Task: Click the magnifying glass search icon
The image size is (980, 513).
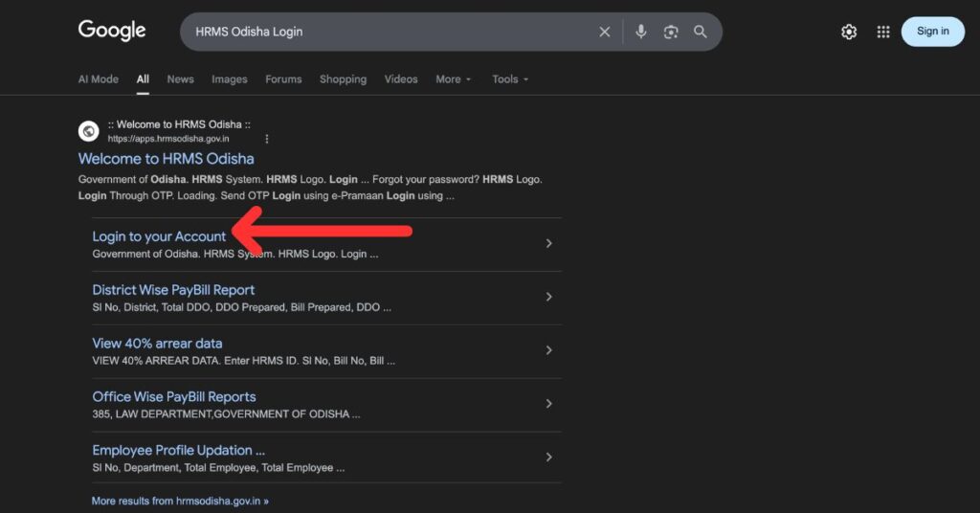Action: click(x=701, y=32)
